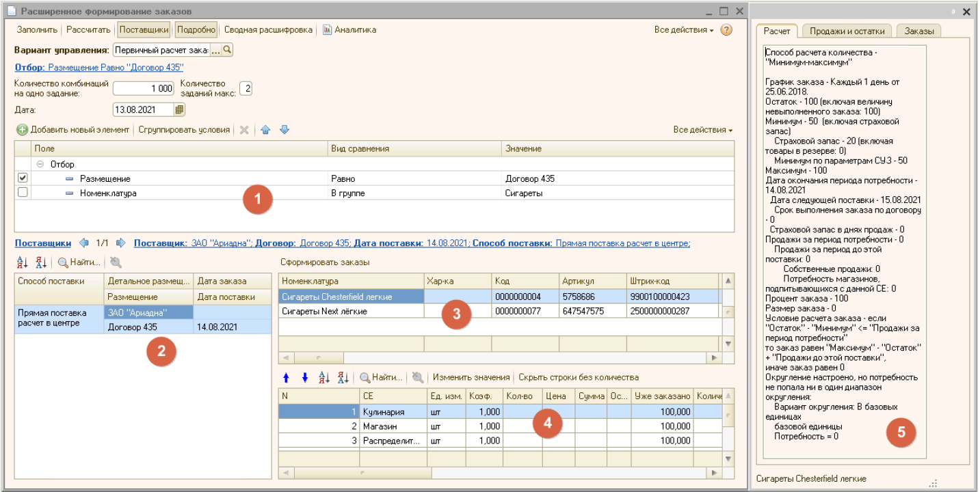The width and height of the screenshot is (980, 492).
Task: Switch to the Заказы tab
Action: click(918, 31)
